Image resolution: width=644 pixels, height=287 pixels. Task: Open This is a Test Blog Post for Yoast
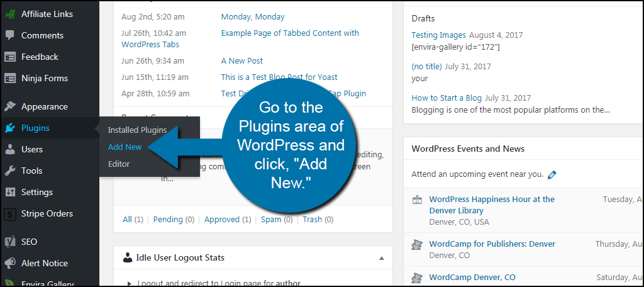click(x=279, y=77)
